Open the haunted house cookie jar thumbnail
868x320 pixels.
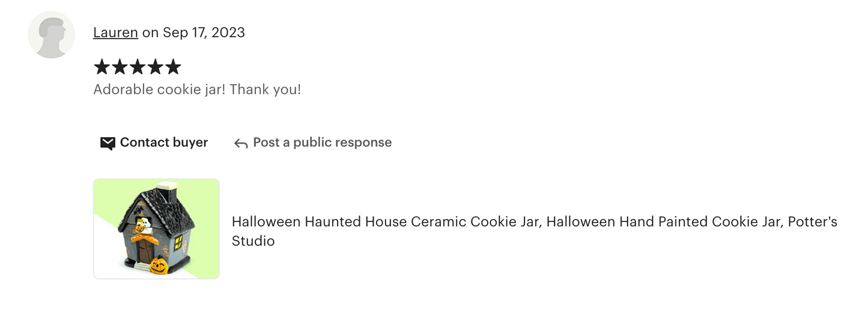156,229
